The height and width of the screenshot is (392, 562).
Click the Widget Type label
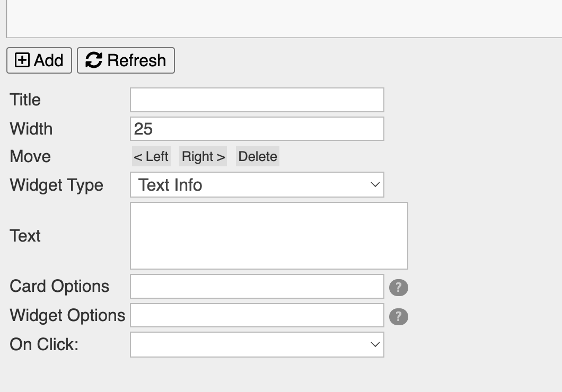[x=56, y=185]
